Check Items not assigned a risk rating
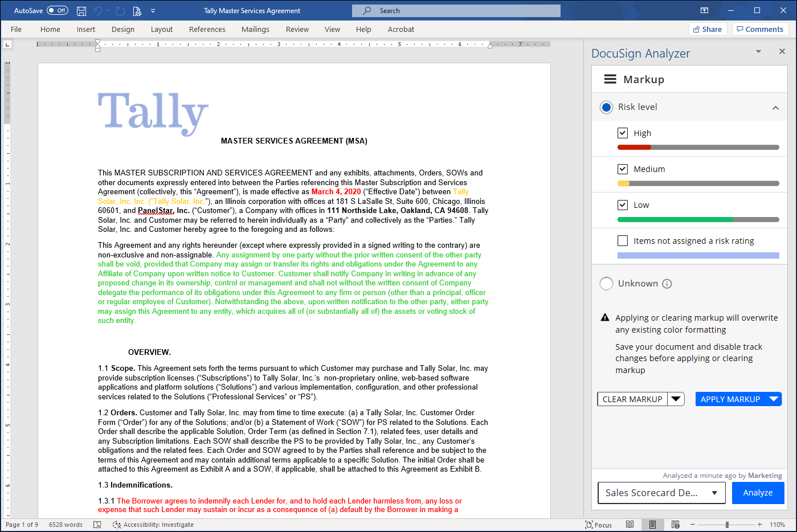The width and height of the screenshot is (797, 532). pyautogui.click(x=623, y=240)
